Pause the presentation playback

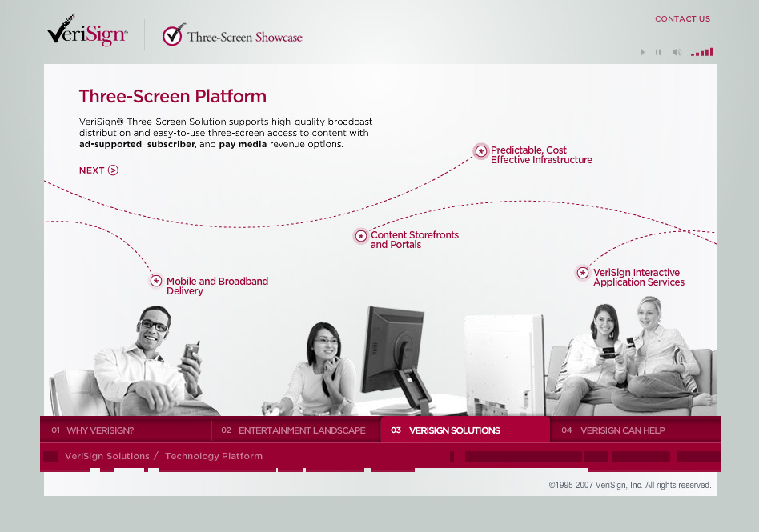click(x=658, y=52)
